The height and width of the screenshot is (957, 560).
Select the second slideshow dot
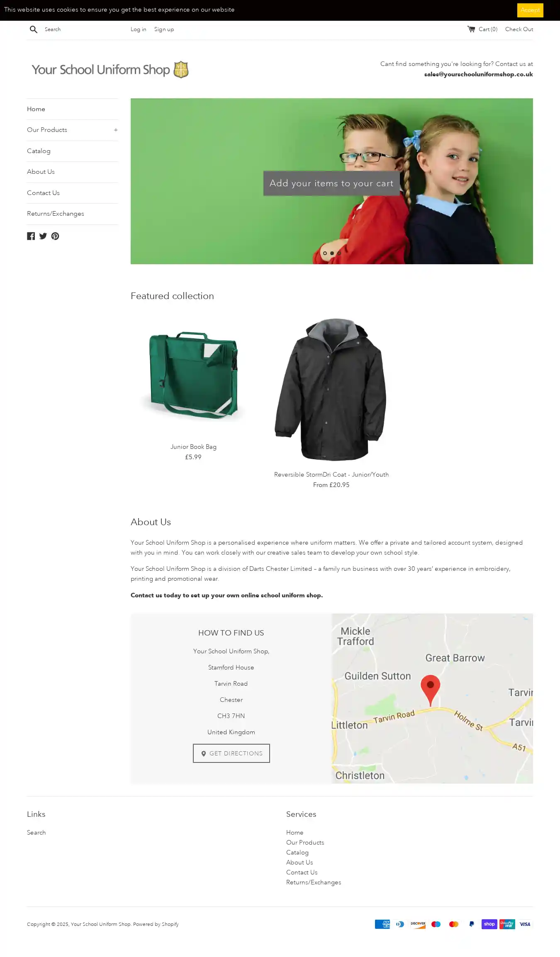[x=332, y=253]
